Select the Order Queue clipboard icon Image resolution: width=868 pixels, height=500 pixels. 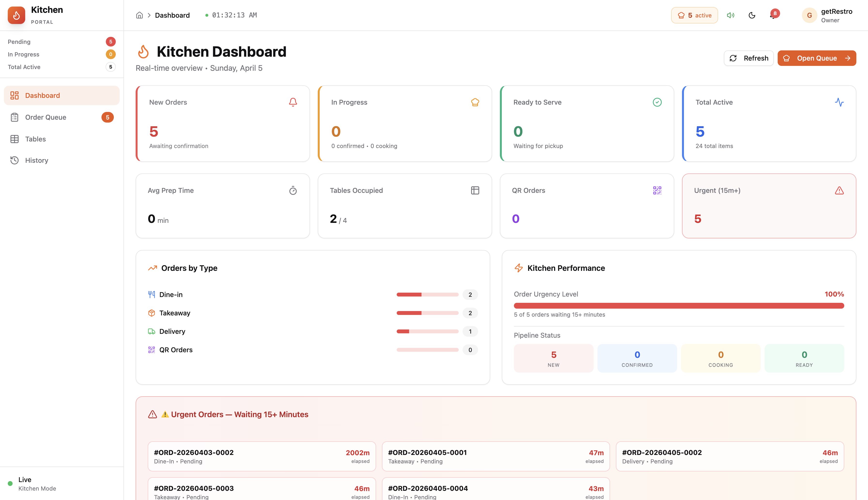(x=14, y=117)
